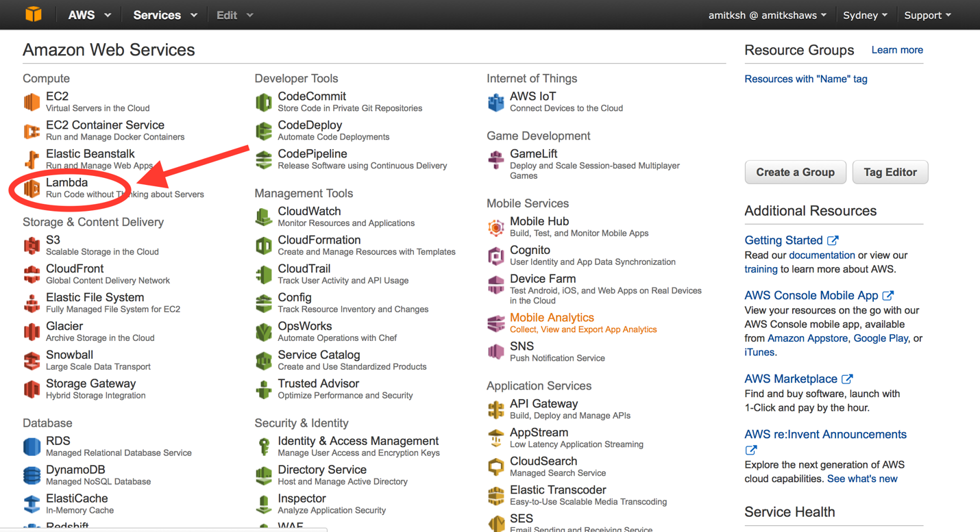Open the API Gateway icon
The height and width of the screenshot is (532, 980).
[495, 409]
